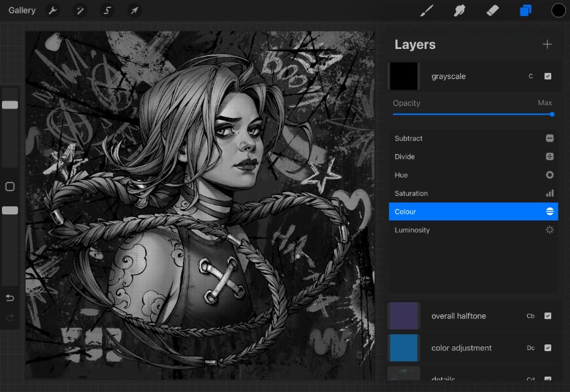Image resolution: width=570 pixels, height=392 pixels.
Task: Click the Luminosity mode sun icon
Action: tap(550, 230)
